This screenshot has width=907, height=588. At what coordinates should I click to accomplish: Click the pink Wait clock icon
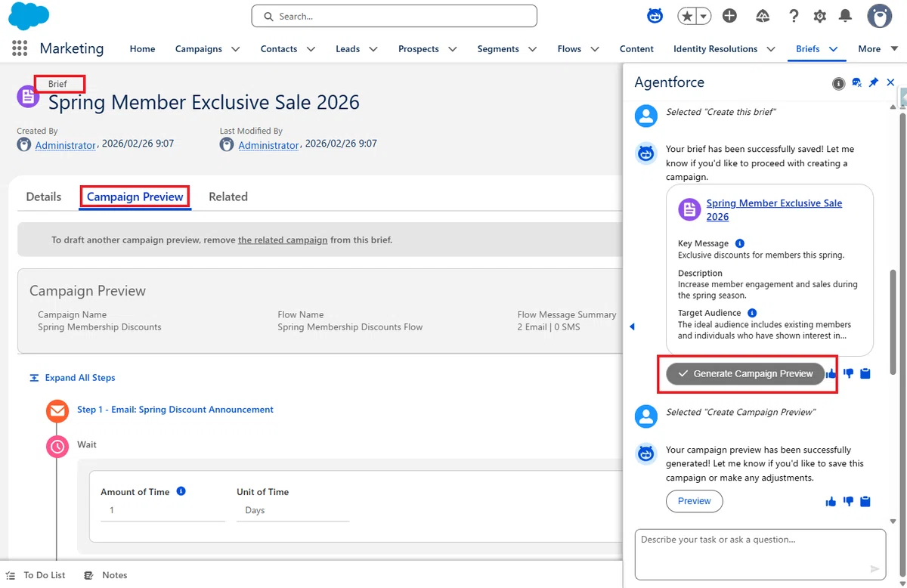57,446
